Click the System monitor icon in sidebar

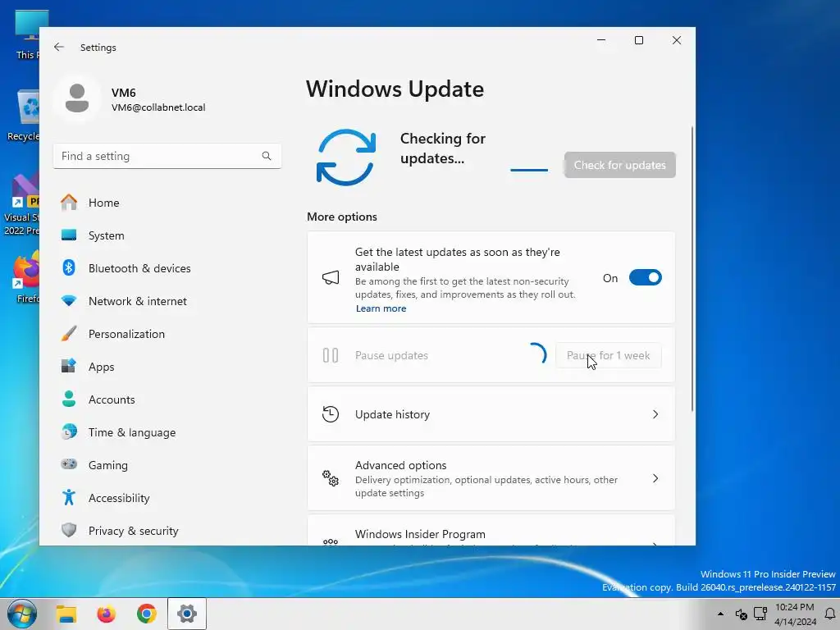click(69, 235)
